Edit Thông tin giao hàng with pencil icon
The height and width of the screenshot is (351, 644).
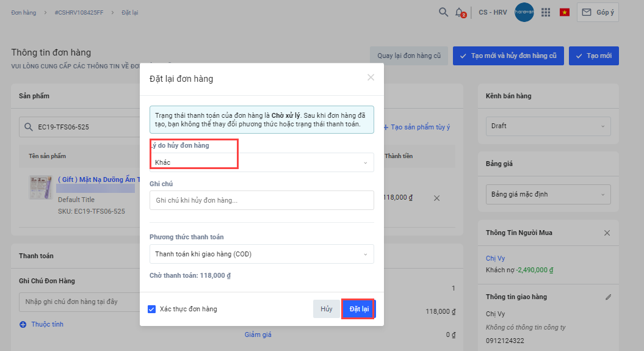[608, 297]
